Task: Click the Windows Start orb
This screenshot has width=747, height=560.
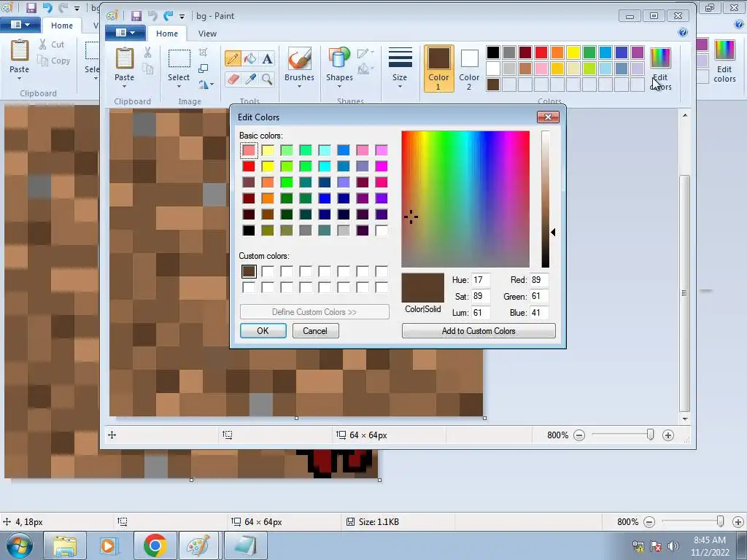Action: coord(19,545)
